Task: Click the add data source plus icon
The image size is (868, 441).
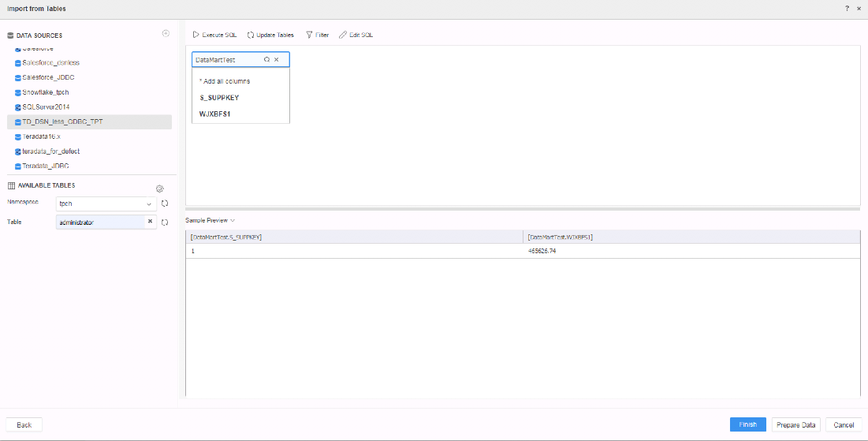Action: click(x=166, y=34)
